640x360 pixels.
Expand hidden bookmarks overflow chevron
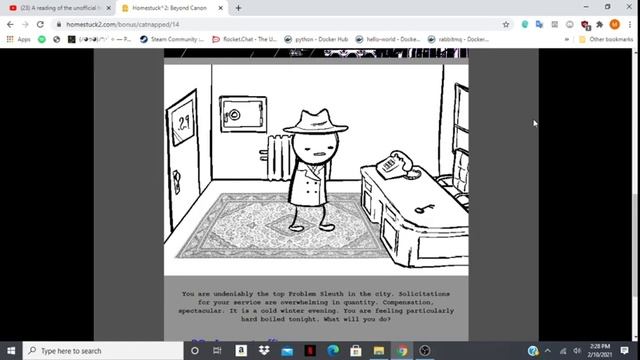click(567, 39)
